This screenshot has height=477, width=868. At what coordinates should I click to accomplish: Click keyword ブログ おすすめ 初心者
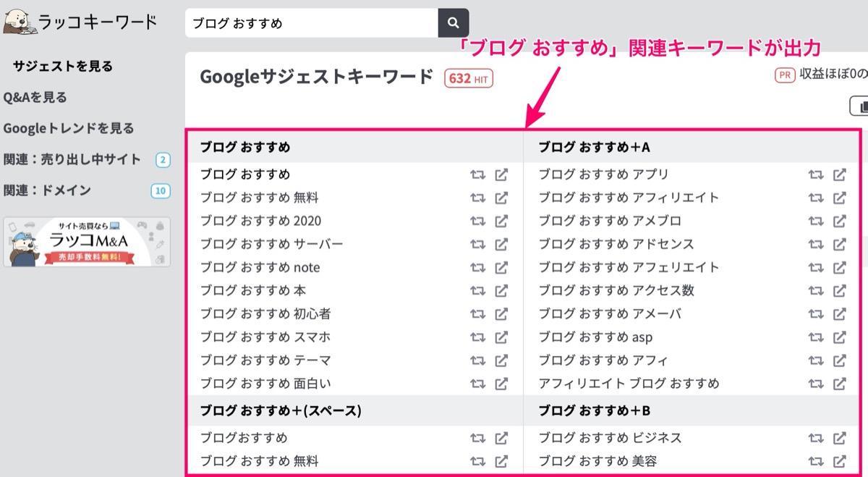tap(265, 313)
